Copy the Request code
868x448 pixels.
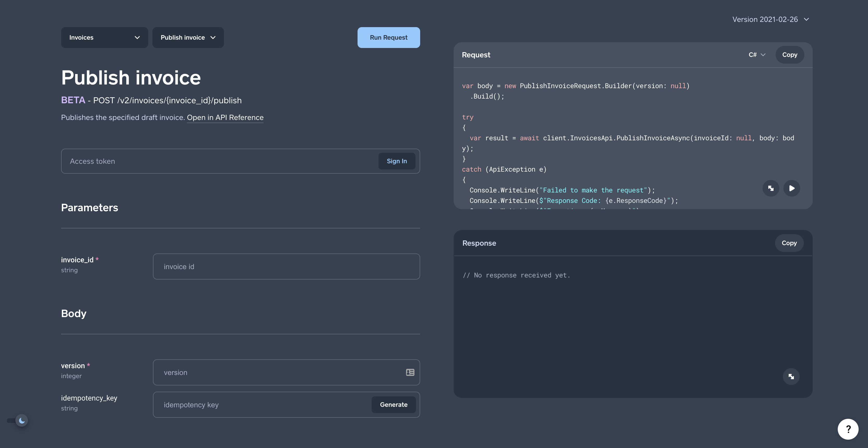789,55
